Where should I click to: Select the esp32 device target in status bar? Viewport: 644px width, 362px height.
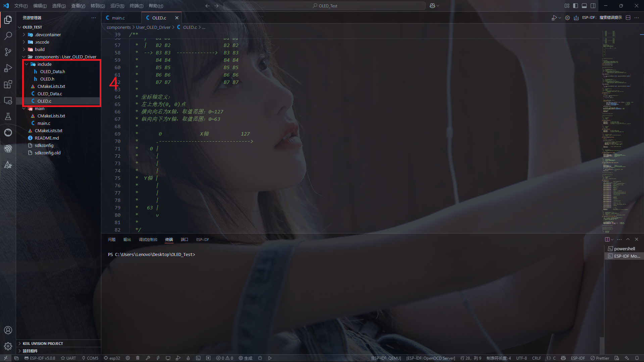point(114,358)
